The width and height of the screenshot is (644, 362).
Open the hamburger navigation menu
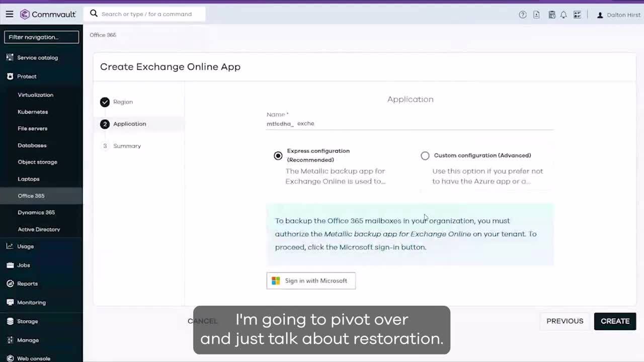(x=10, y=14)
